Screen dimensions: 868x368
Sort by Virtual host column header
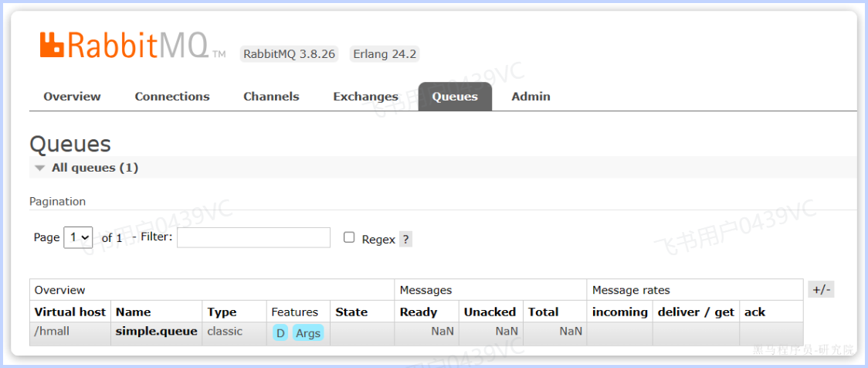pos(70,312)
